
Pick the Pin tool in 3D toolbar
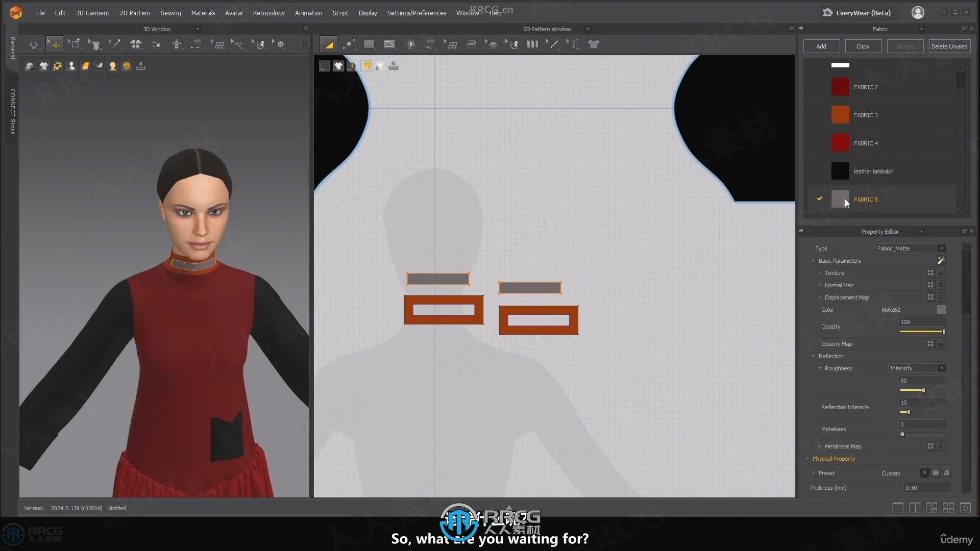[115, 45]
